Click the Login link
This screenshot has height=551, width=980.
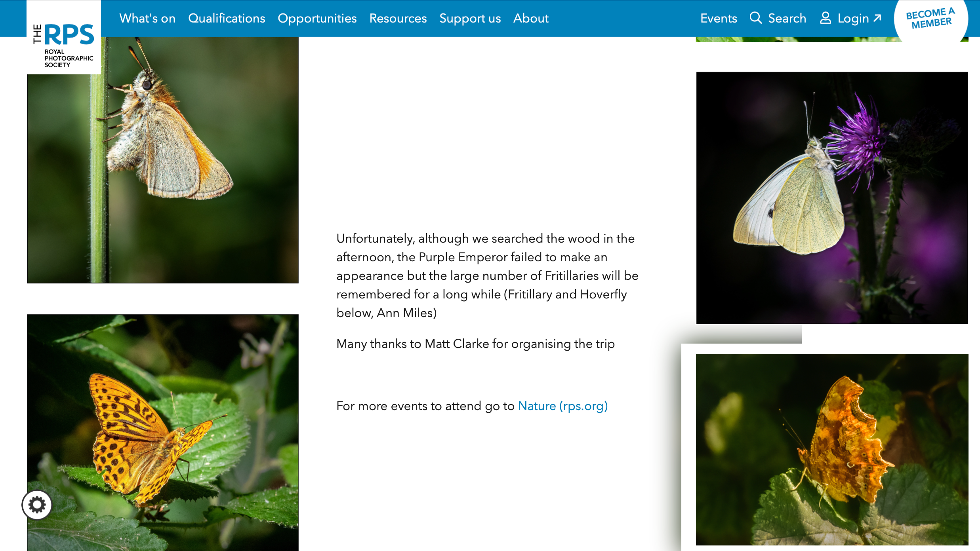(x=853, y=18)
